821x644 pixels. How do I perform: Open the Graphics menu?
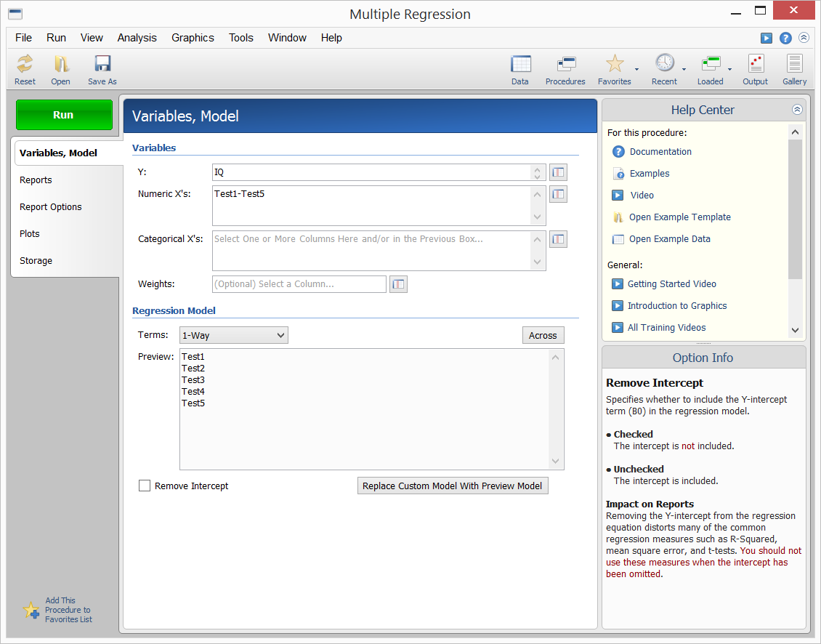(x=193, y=38)
